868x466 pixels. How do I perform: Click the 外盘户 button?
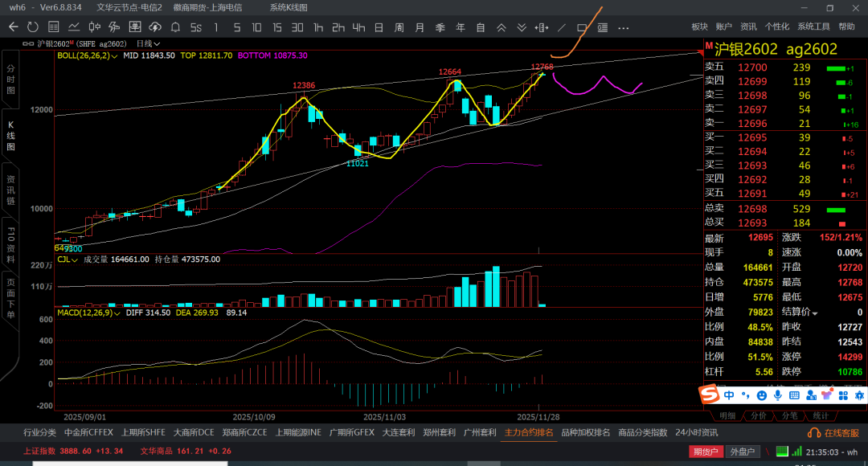[x=742, y=452]
